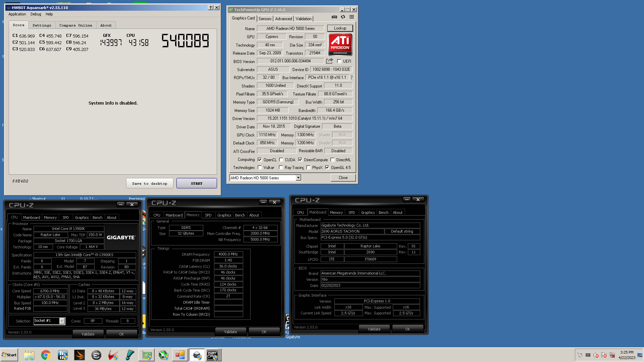The width and height of the screenshot is (644, 362).
Task: Click the dark monitor system tray icon
Action: tap(588, 355)
